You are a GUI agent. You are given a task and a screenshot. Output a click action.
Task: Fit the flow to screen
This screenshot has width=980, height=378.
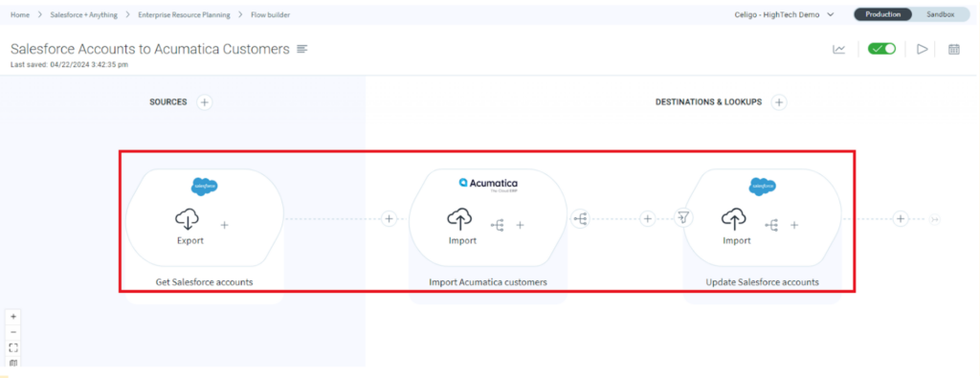tap(13, 347)
